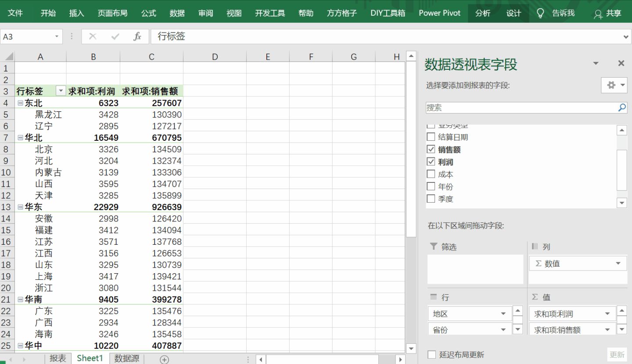
Task: Switch to the 开始 ribbon tab
Action: click(48, 13)
